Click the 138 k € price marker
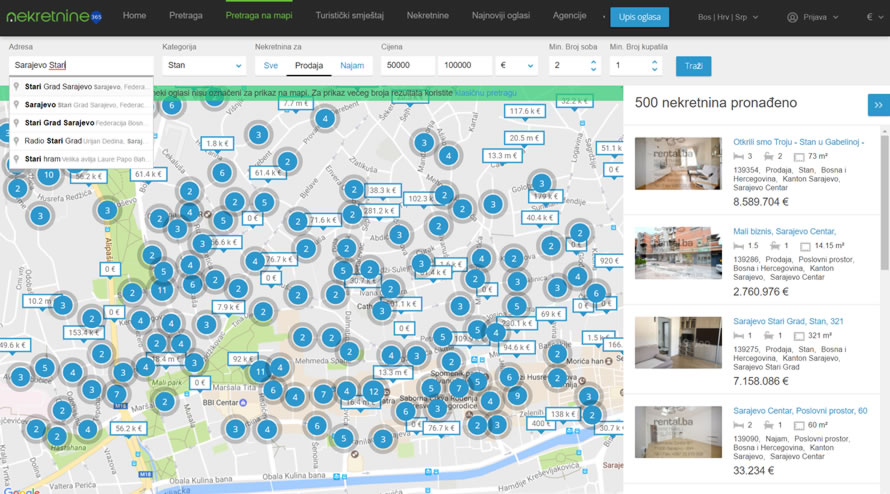This screenshot has height=494, width=890. pos(564,414)
